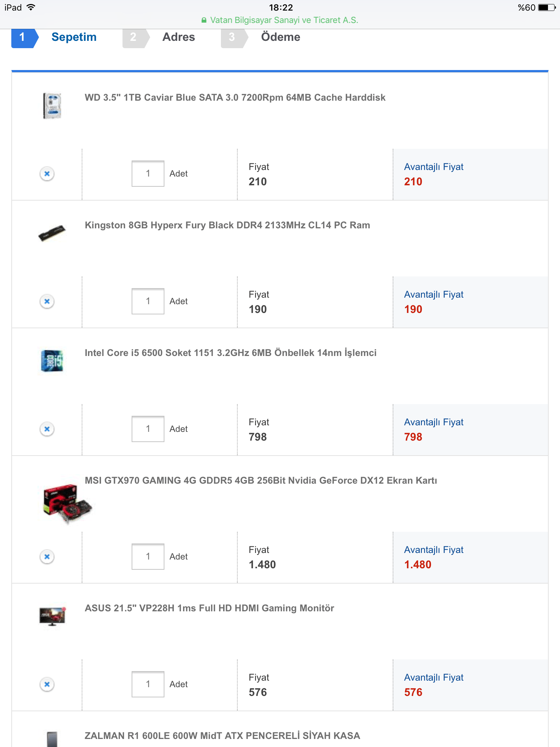Image resolution: width=560 pixels, height=747 pixels.
Task: Go to the Adres step
Action: [178, 37]
